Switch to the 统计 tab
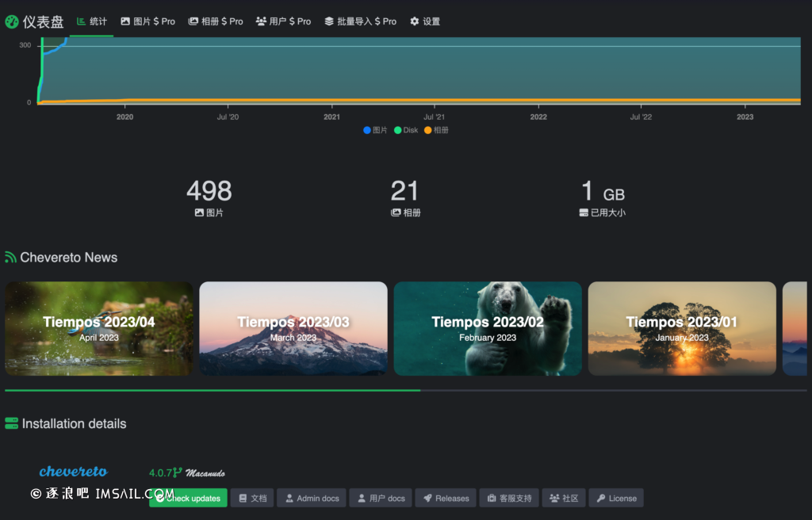The image size is (812, 520). 91,21
